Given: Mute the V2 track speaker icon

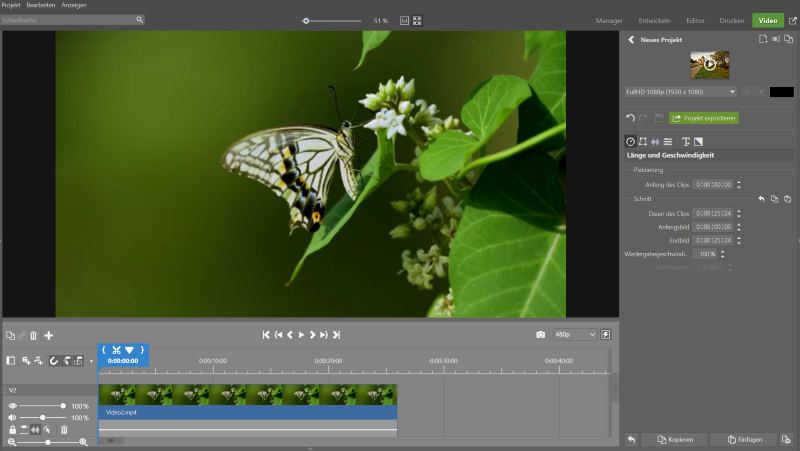Looking at the screenshot, I should [x=12, y=418].
